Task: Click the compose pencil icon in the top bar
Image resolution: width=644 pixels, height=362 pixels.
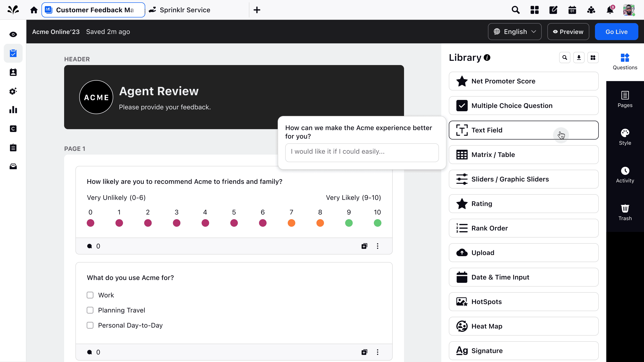Action: point(553,10)
